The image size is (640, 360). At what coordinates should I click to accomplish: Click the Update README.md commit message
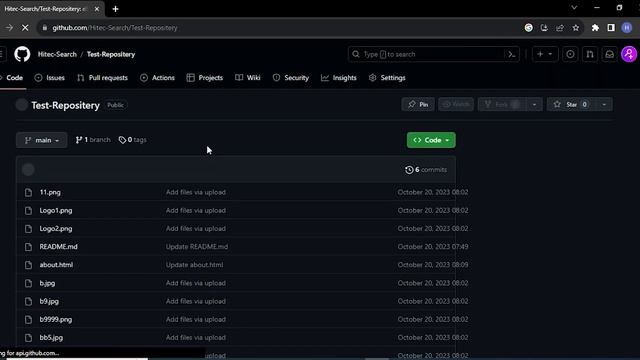(197, 247)
